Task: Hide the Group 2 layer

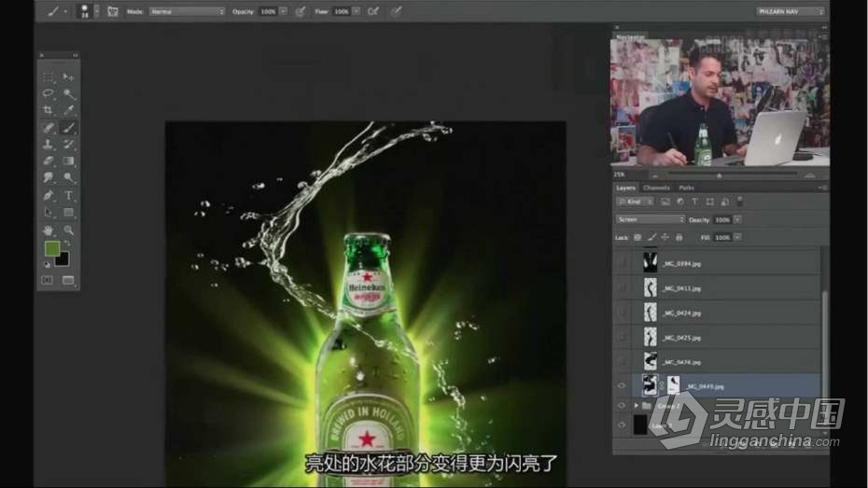Action: [622, 406]
